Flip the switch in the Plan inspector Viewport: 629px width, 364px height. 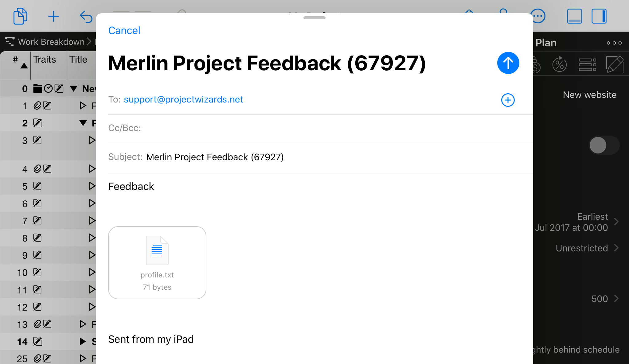(604, 145)
